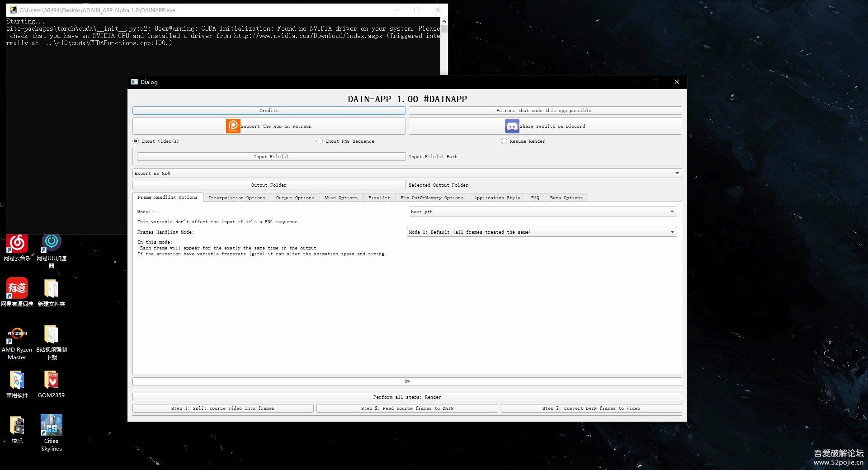Click Step 1: Split source video into frames
Screen dimensions: 868x470
[x=223, y=408]
